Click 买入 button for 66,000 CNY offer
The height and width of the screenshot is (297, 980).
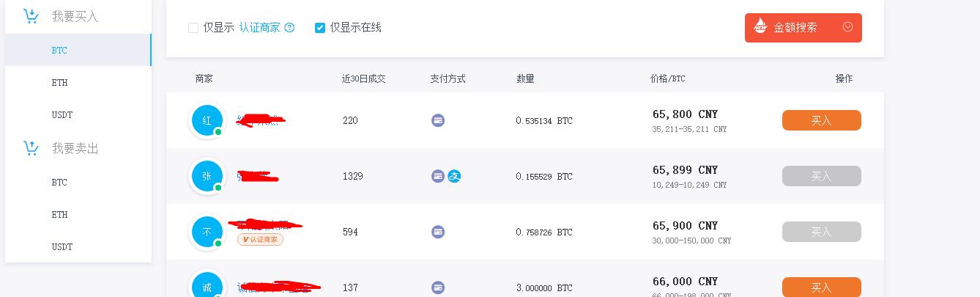pyautogui.click(x=822, y=287)
